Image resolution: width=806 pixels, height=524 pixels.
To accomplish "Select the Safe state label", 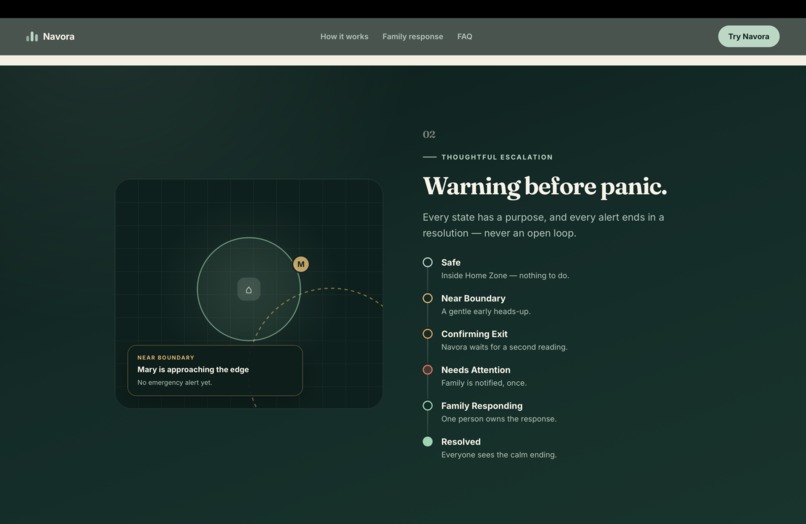I will point(451,262).
